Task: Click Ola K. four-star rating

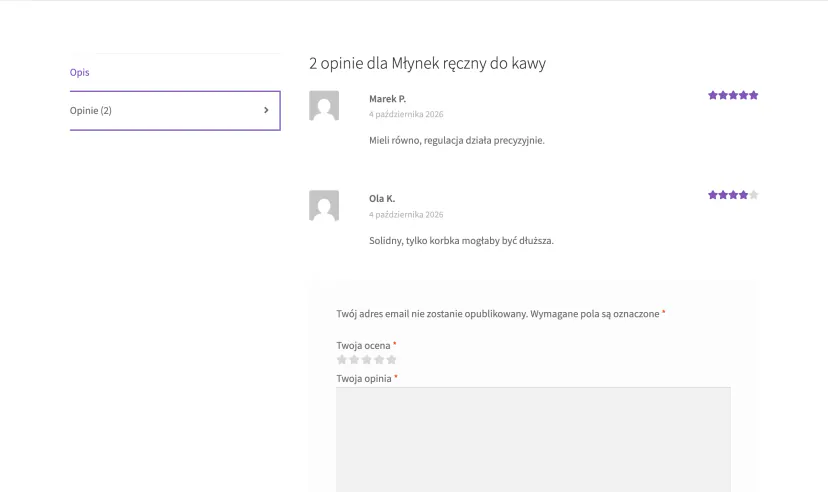Action: (x=733, y=195)
